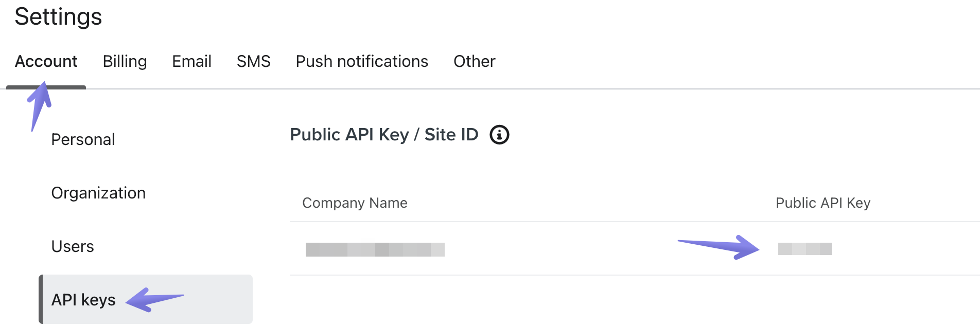The width and height of the screenshot is (980, 326).
Task: Click the info icon beside Site ID heading
Action: click(499, 135)
